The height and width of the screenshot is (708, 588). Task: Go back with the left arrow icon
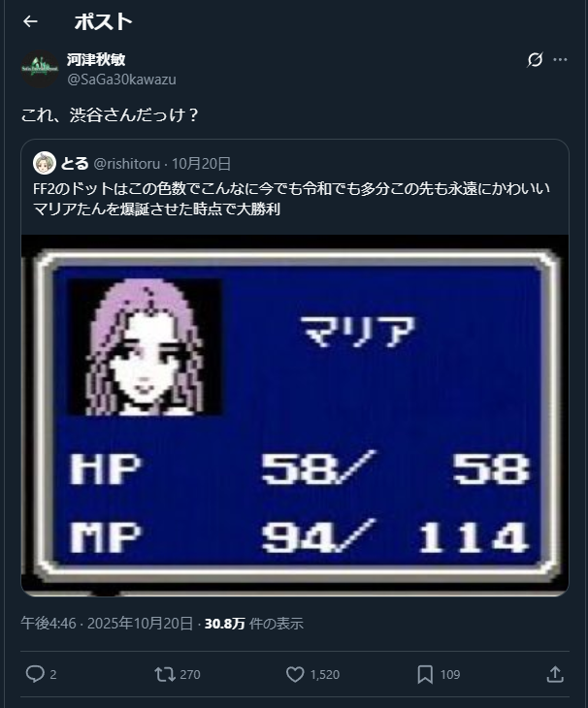pyautogui.click(x=30, y=21)
